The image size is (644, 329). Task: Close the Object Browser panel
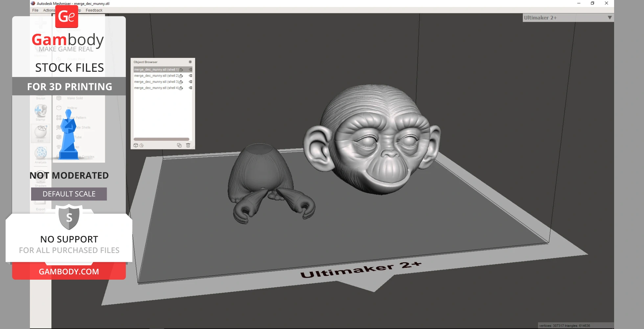click(x=190, y=62)
